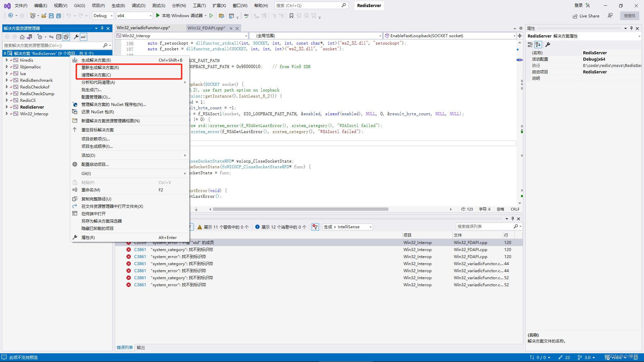Select 重新生成解决方案(R) from context menu
The width and height of the screenshot is (644, 362).
[100, 67]
